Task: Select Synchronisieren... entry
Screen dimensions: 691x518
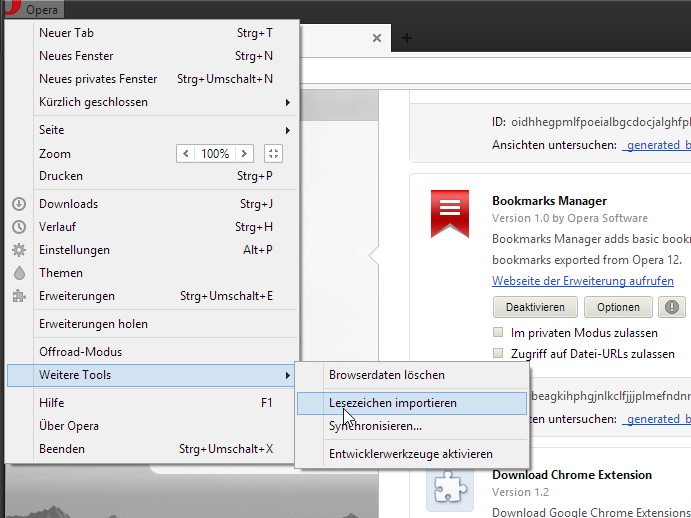Action: point(412,426)
